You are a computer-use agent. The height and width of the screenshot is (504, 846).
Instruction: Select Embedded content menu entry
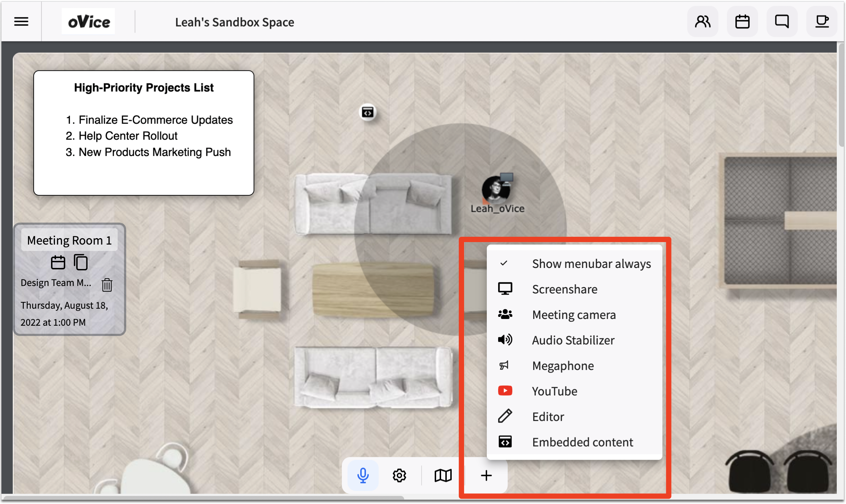[574, 442]
